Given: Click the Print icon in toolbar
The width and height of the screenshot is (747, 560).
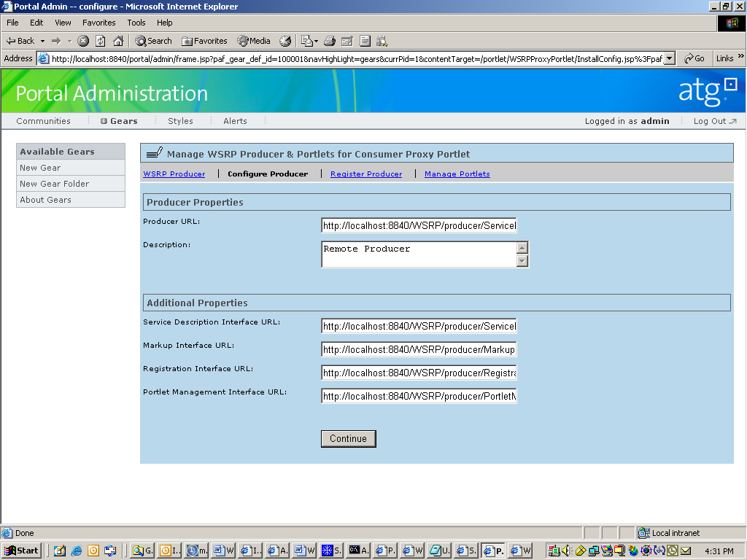Looking at the screenshot, I should pyautogui.click(x=330, y=41).
